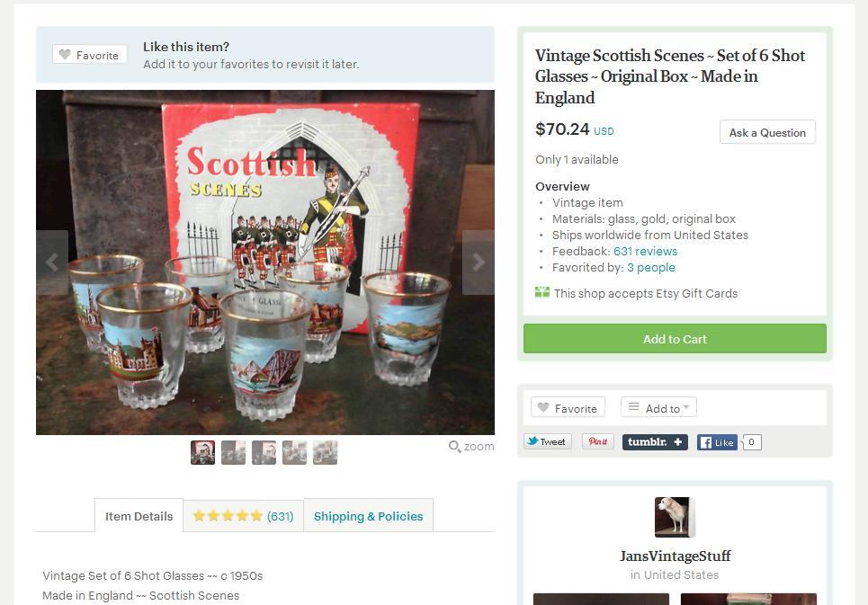This screenshot has width=868, height=605.
Task: Expand the Add to list dropdown
Action: point(658,408)
